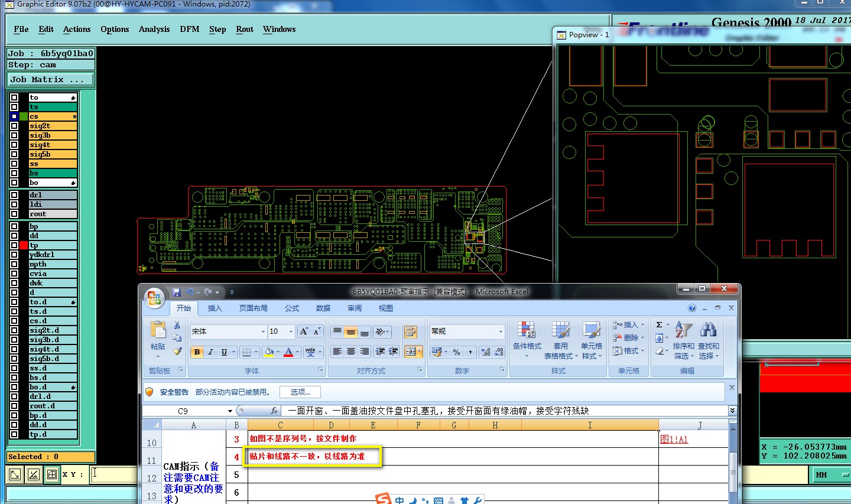Click the first view tool icon beside X Y field
This screenshot has width=851, height=504.
(15, 474)
